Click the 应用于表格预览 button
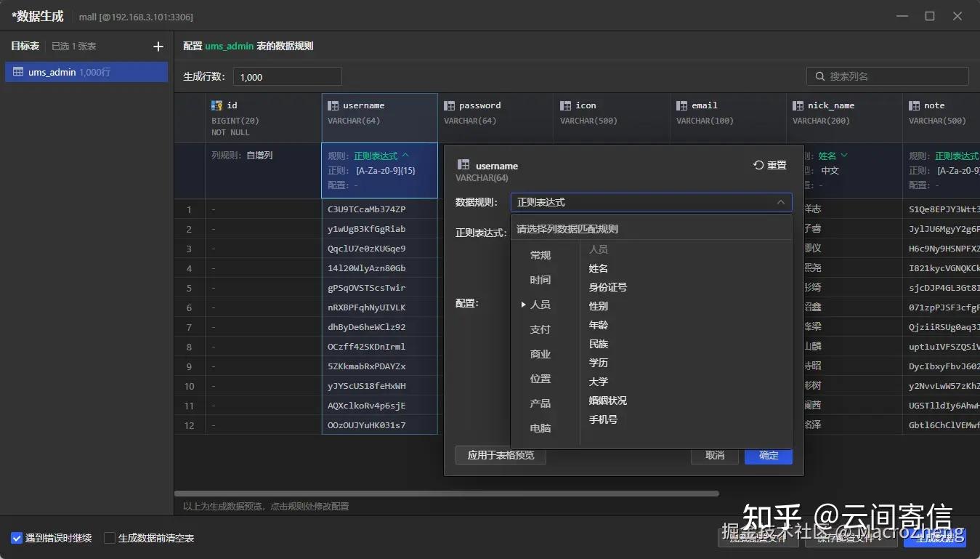 point(501,455)
